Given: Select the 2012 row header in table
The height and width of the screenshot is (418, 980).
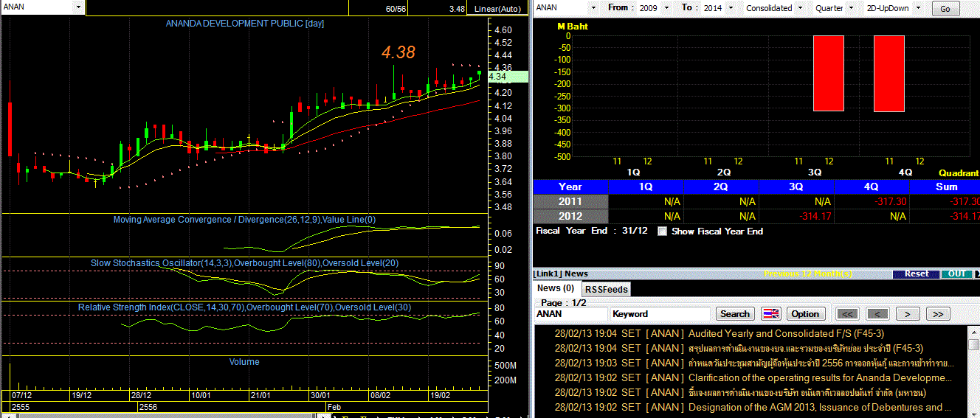Looking at the screenshot, I should point(570,216).
